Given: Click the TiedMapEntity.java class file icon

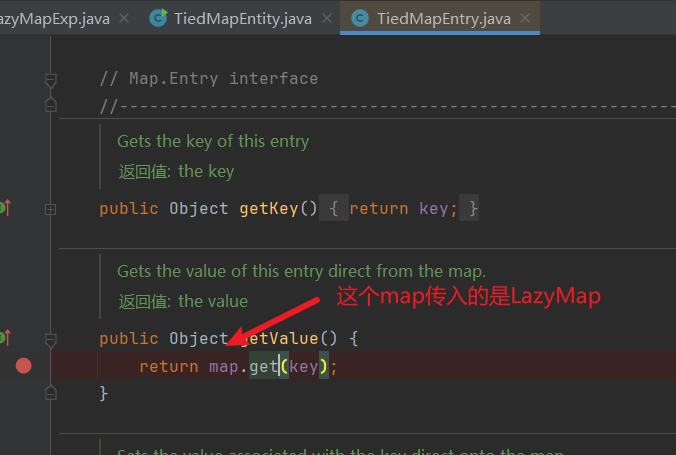Looking at the screenshot, I should point(158,18).
